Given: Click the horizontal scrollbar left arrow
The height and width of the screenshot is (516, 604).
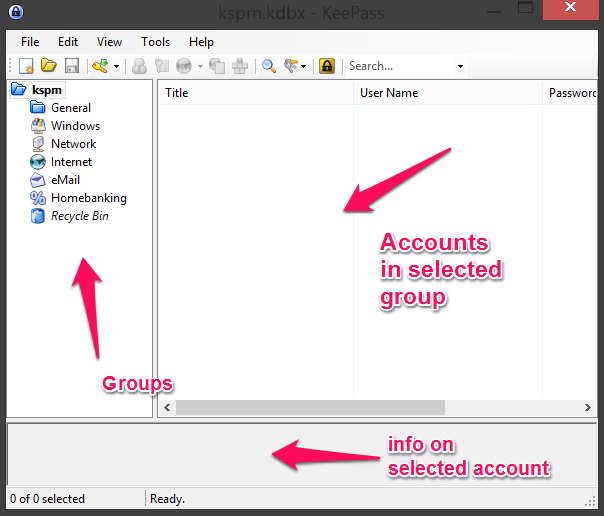Looking at the screenshot, I should point(167,407).
